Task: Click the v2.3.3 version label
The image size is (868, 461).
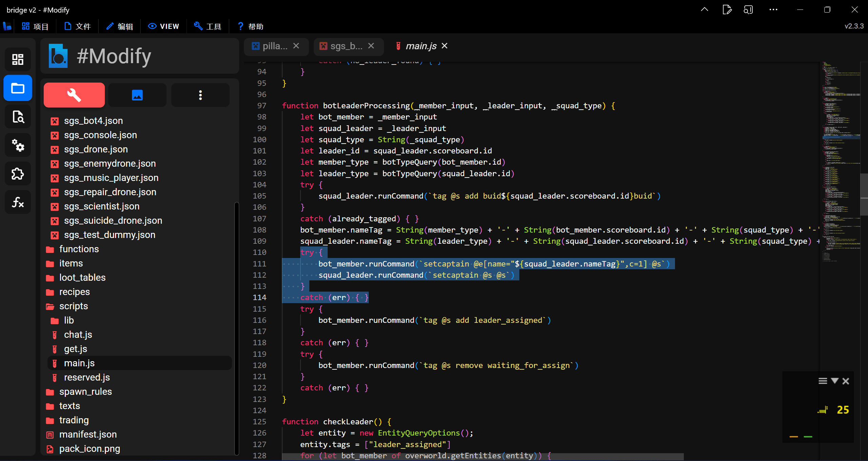Action: (x=854, y=26)
